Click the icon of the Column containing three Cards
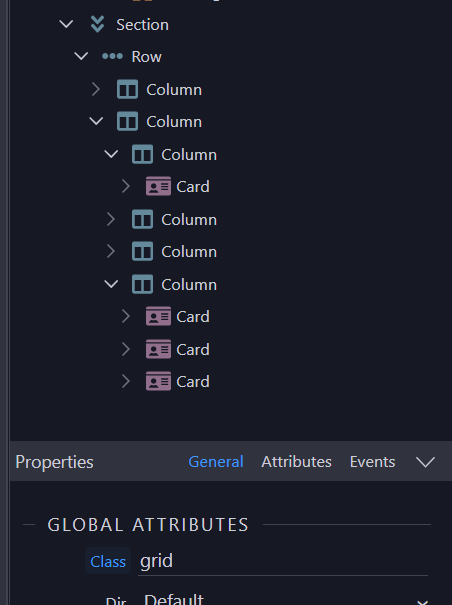This screenshot has width=452, height=605. [x=142, y=284]
